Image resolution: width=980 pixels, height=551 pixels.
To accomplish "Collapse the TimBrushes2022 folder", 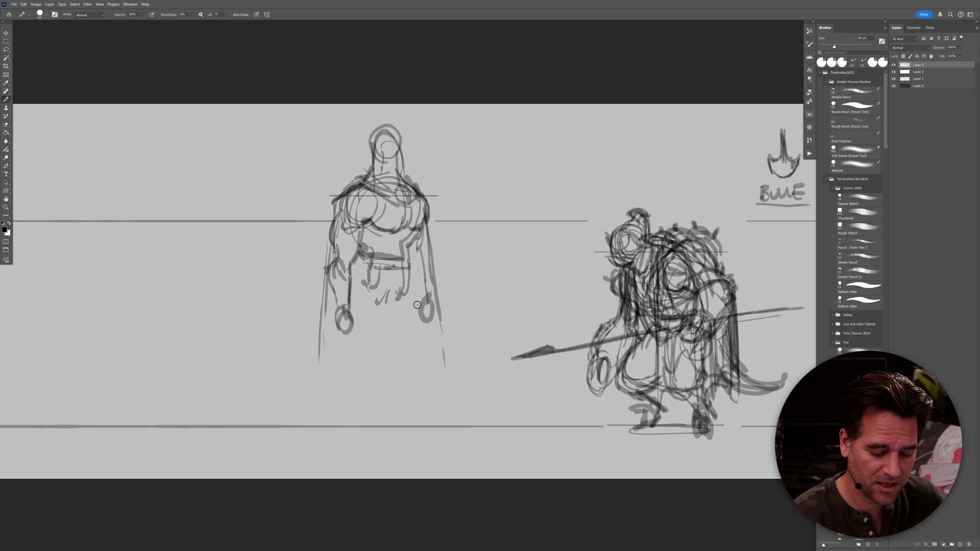I will click(x=820, y=72).
